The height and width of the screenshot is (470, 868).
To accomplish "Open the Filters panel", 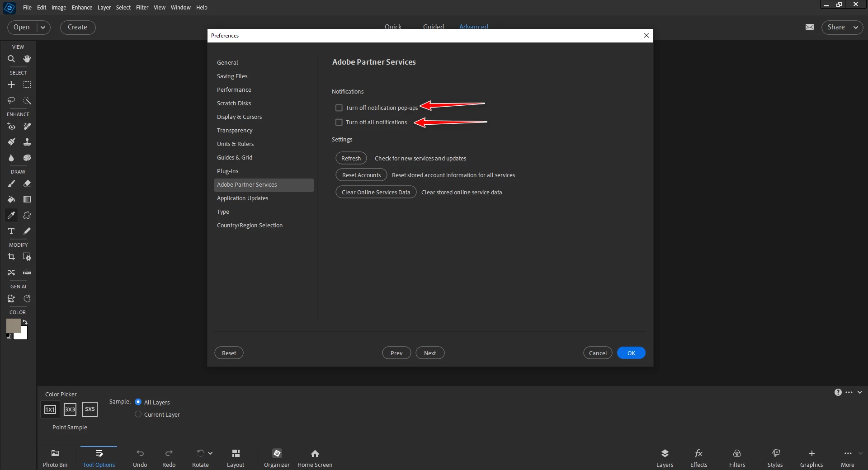I will click(737, 458).
